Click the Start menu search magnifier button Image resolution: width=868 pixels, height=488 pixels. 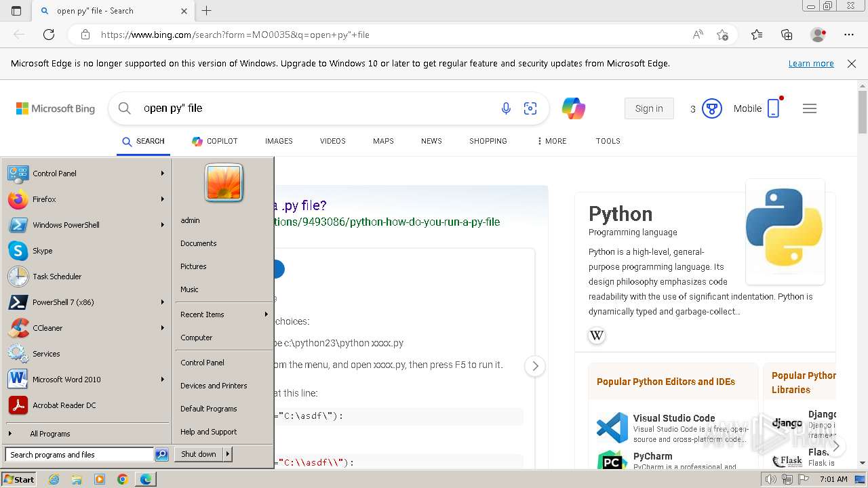[x=161, y=455]
